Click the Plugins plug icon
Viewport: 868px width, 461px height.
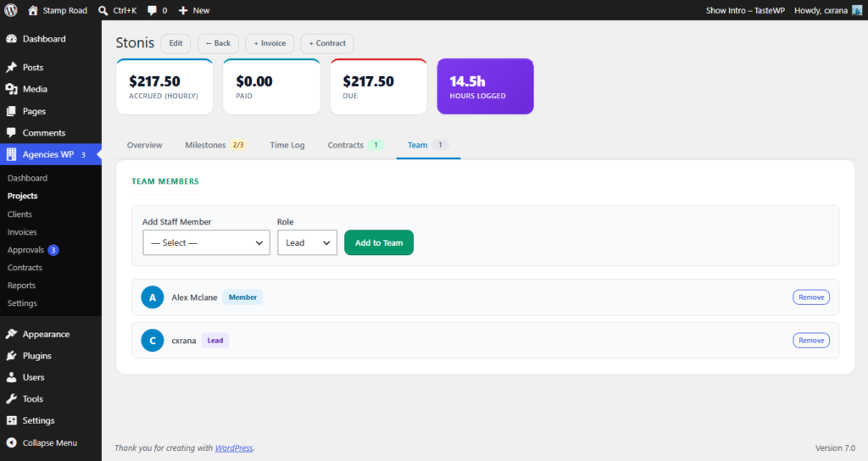[x=11, y=356]
